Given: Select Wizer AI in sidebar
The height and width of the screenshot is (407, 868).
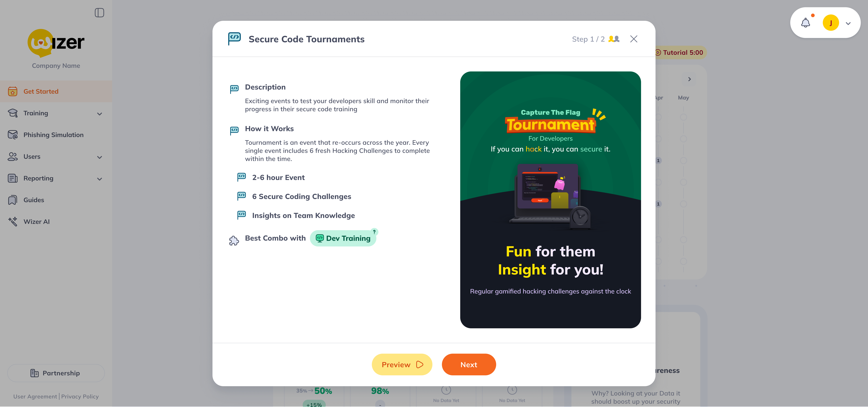Looking at the screenshot, I should coord(36,221).
